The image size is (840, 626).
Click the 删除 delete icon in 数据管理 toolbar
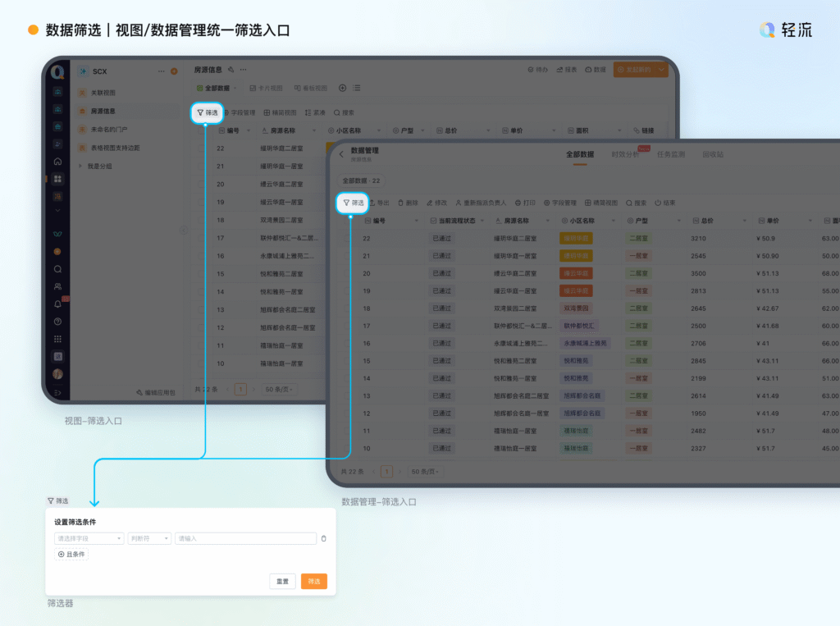click(x=408, y=203)
